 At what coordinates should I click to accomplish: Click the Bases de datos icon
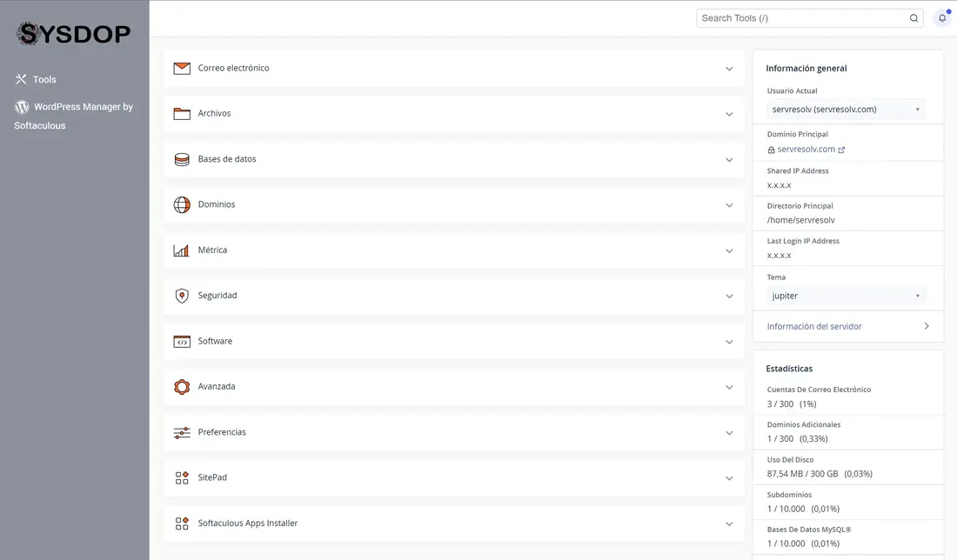[182, 159]
